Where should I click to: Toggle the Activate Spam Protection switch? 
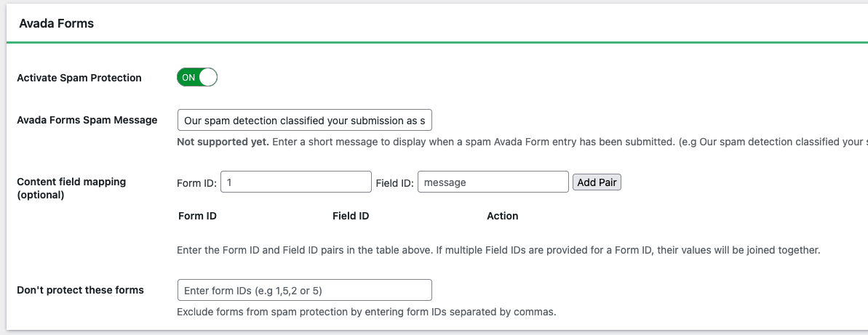[197, 77]
